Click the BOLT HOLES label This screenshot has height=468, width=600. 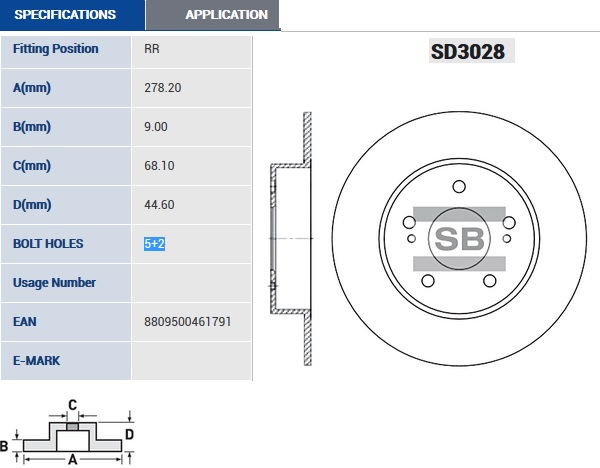[48, 243]
